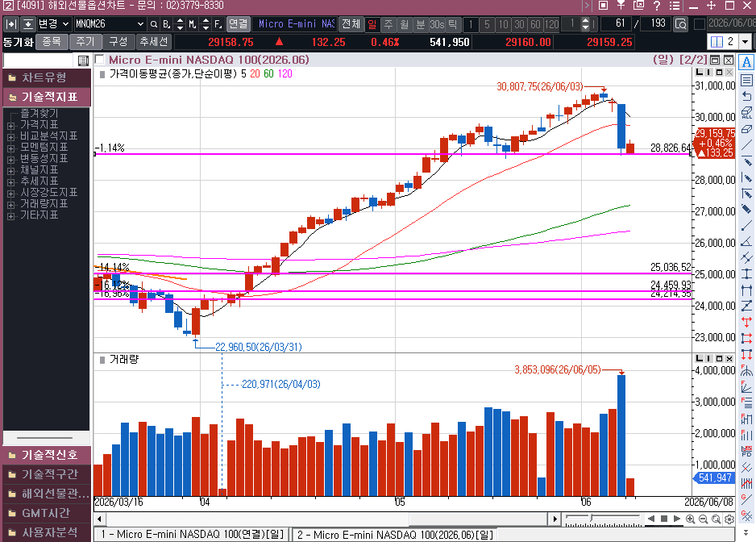Play chart replay forward

[x=677, y=519]
